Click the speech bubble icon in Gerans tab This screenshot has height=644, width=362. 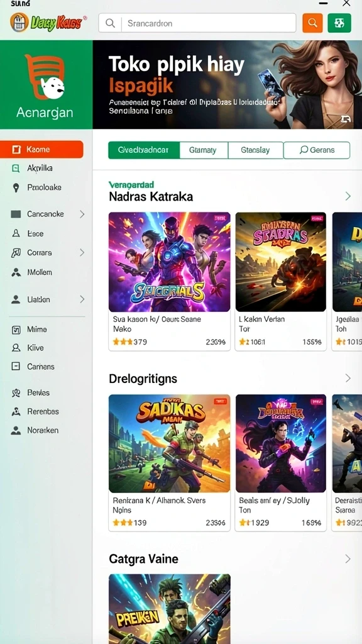(304, 150)
